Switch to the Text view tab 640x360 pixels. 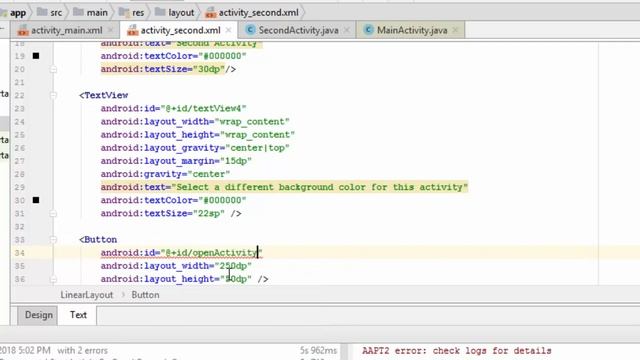click(x=78, y=315)
